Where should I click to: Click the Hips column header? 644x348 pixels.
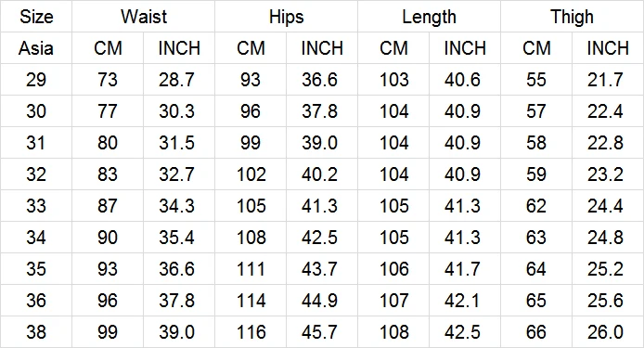coord(286,18)
